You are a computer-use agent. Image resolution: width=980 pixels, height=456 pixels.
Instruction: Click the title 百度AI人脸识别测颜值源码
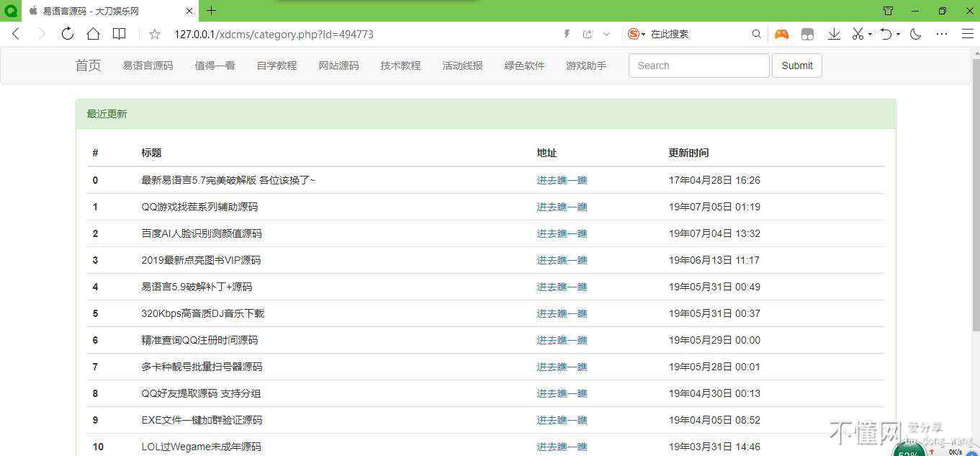click(x=202, y=233)
